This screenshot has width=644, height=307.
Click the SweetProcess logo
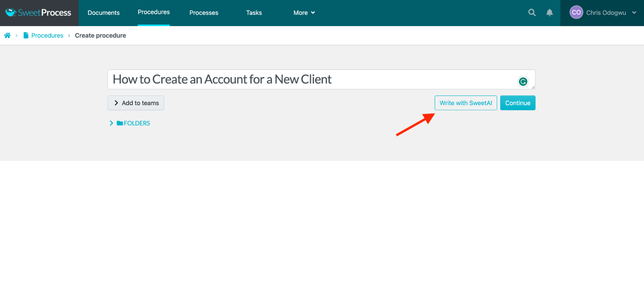pos(38,13)
